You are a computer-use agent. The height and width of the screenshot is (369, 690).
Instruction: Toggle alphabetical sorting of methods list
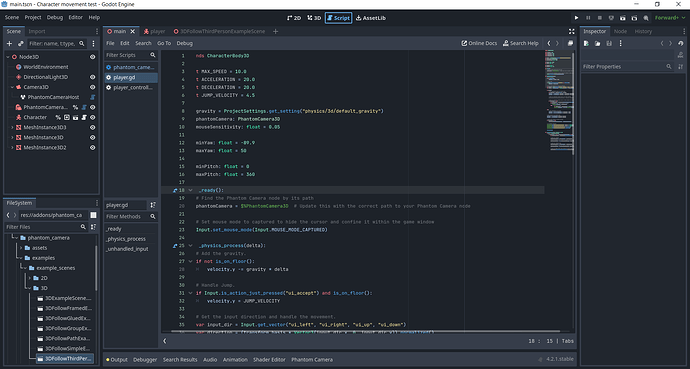153,205
